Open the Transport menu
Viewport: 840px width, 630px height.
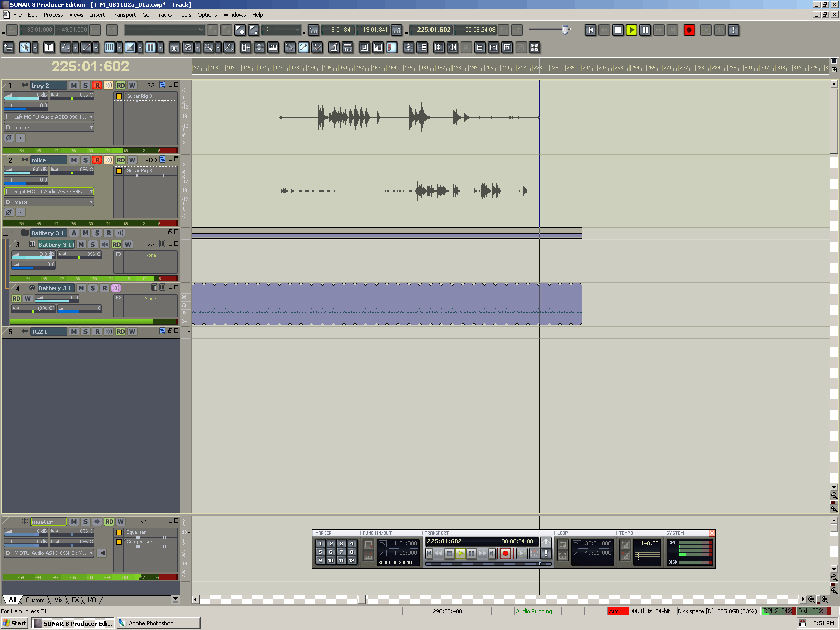pos(123,15)
